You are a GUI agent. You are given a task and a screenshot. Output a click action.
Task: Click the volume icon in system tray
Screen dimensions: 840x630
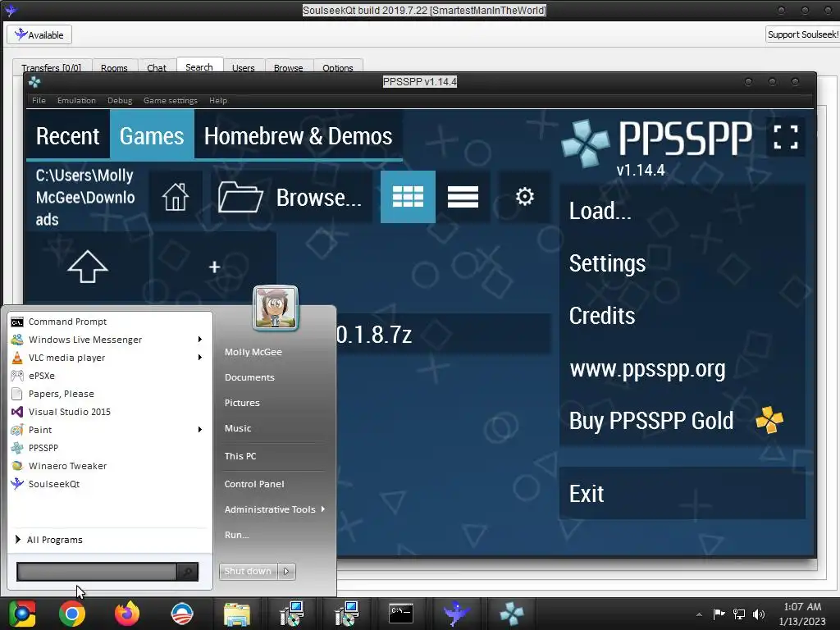tap(759, 614)
